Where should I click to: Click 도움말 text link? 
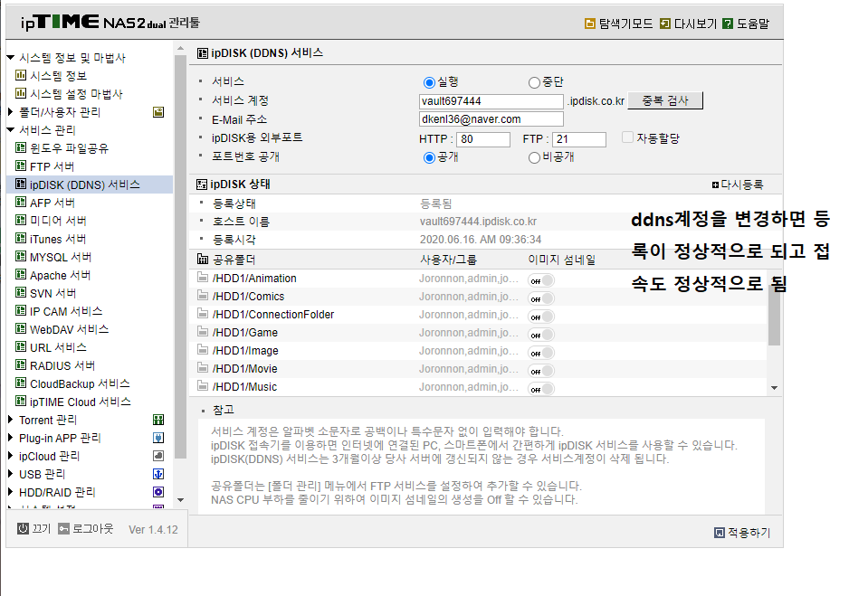click(x=753, y=24)
